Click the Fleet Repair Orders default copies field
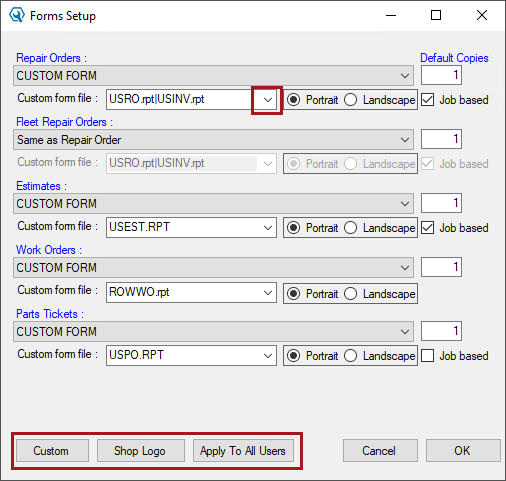The image size is (506, 481). coord(441,139)
